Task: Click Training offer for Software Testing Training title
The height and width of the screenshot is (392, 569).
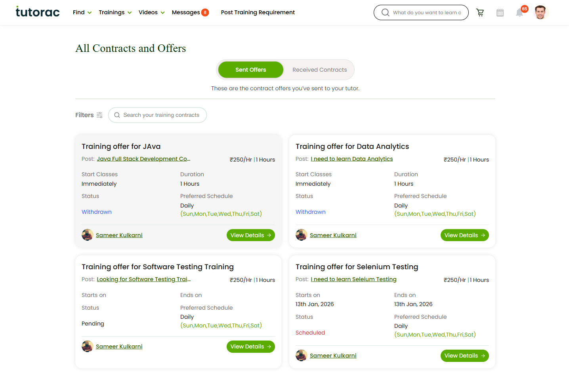Action: click(x=158, y=267)
